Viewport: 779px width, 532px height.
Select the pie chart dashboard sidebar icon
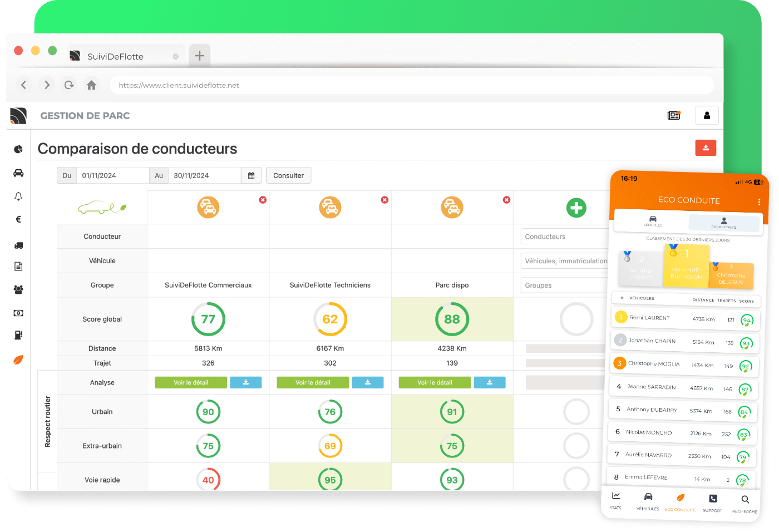(18, 149)
